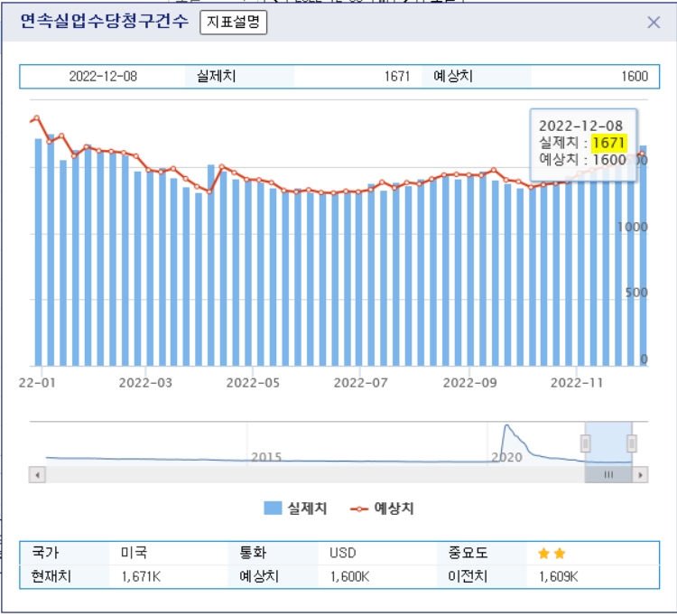Select the left range handle in navigator

pos(586,443)
